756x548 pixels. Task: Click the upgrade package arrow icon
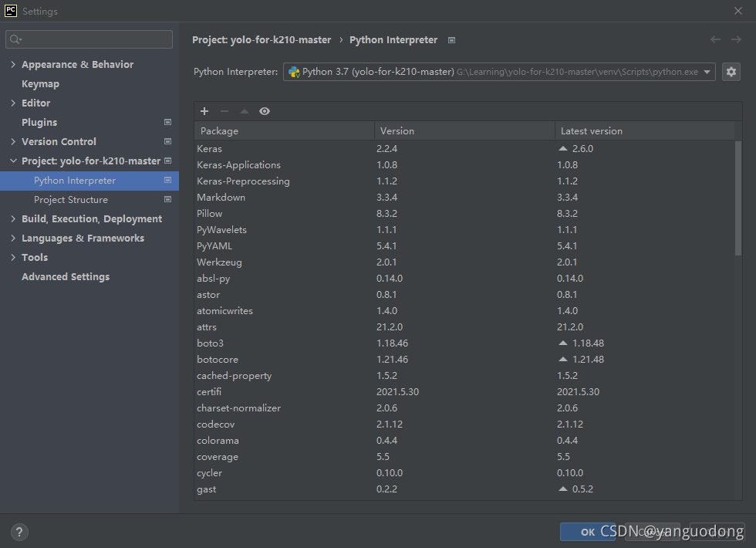click(x=245, y=111)
